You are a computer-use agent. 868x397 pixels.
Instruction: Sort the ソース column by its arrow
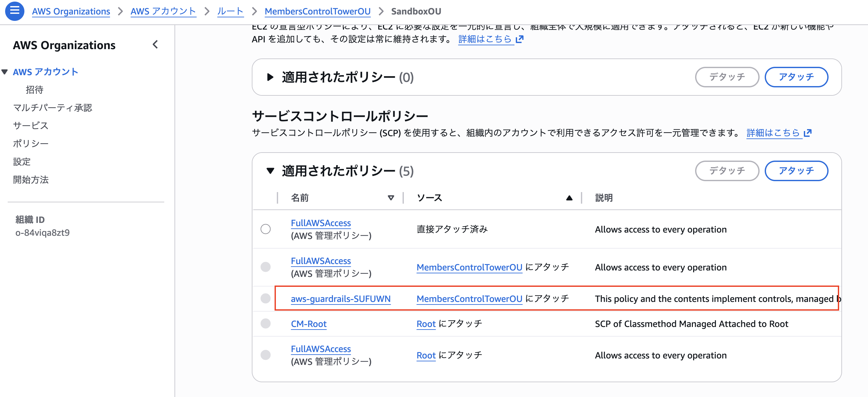pos(569,198)
